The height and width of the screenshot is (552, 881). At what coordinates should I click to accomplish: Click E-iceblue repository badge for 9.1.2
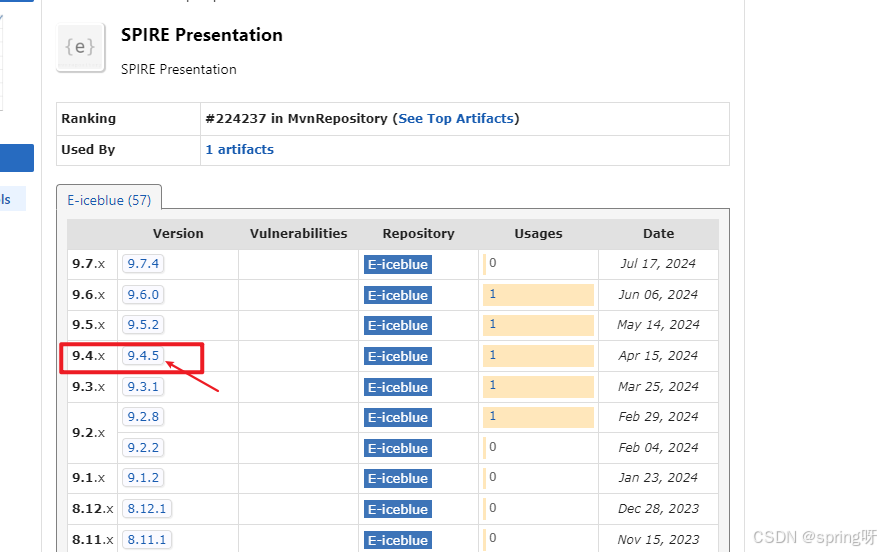[398, 478]
